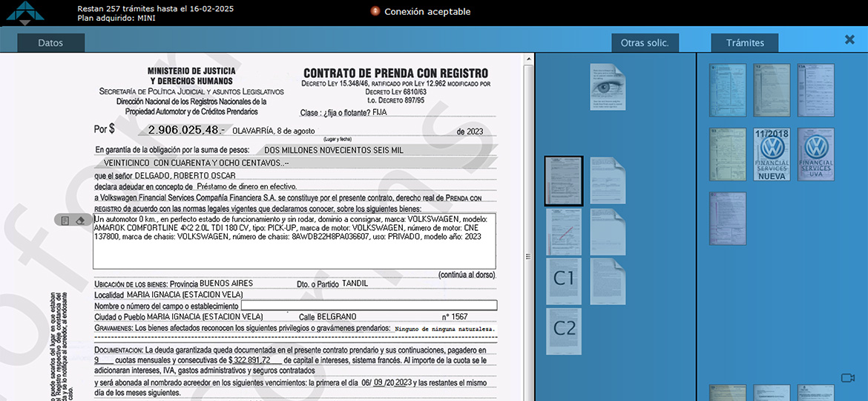The image size is (868, 401).
Task: Choose the Financial Services NUEVA form
Action: click(772, 154)
